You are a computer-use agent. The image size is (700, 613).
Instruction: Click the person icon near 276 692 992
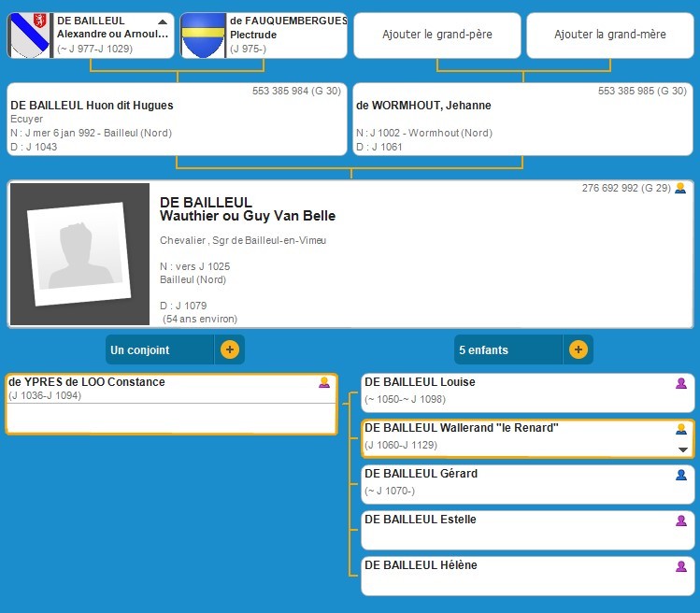pyautogui.click(x=680, y=189)
